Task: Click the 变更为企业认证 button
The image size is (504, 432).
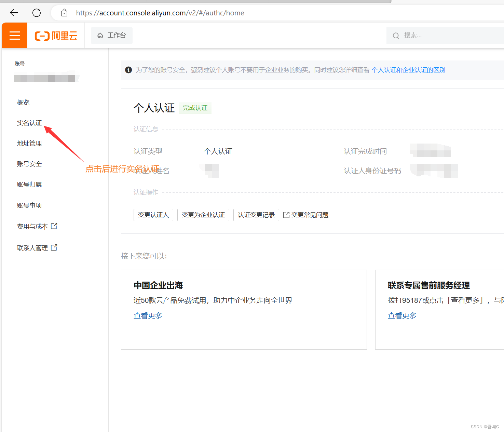Action: [x=203, y=215]
